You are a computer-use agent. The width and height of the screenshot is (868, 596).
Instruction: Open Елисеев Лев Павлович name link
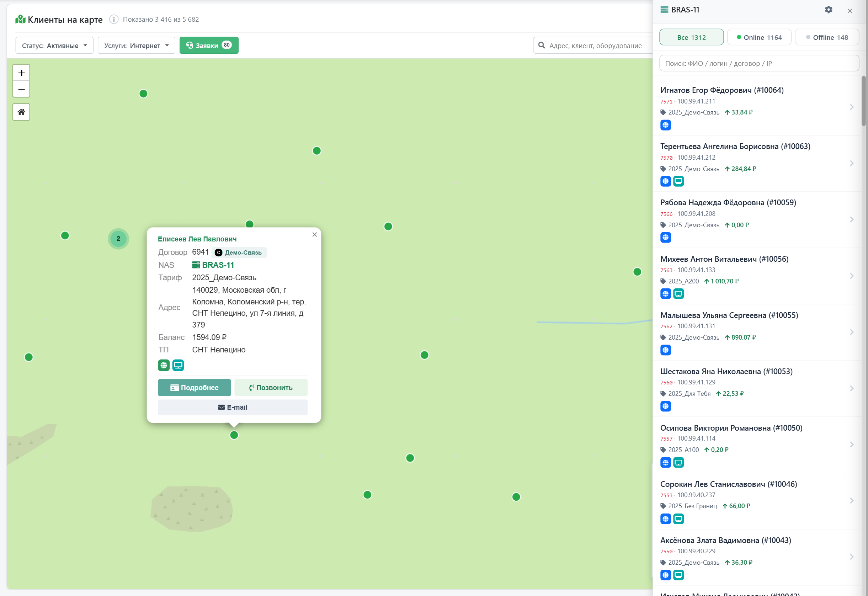(x=197, y=239)
